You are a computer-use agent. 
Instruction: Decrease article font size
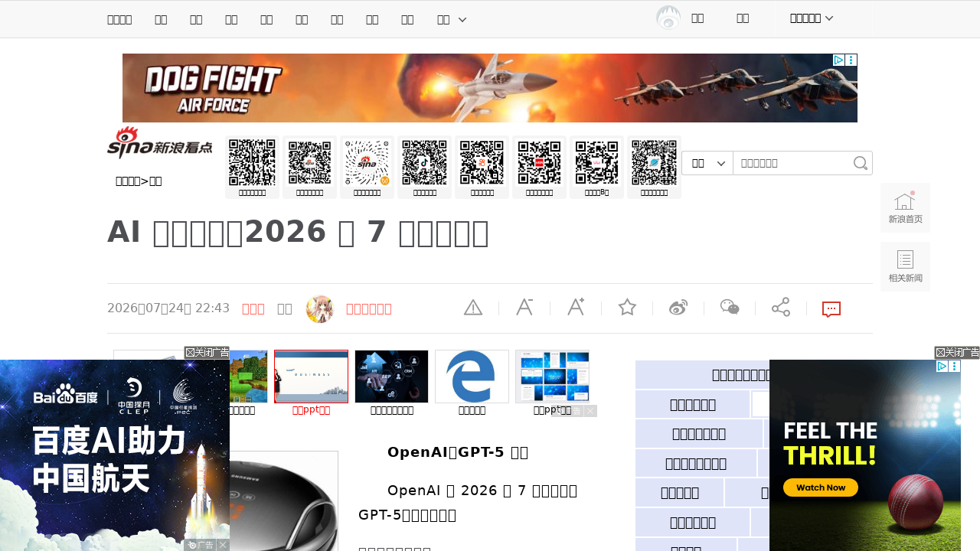(524, 308)
